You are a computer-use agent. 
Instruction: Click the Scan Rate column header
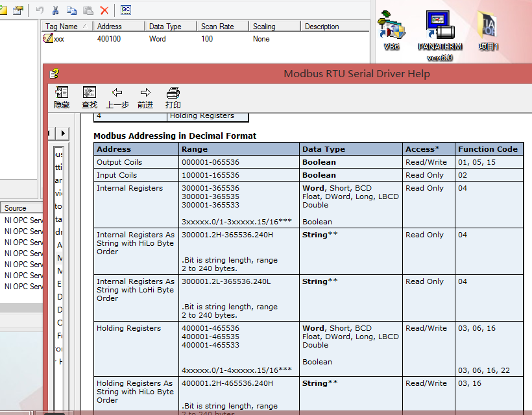[222, 27]
